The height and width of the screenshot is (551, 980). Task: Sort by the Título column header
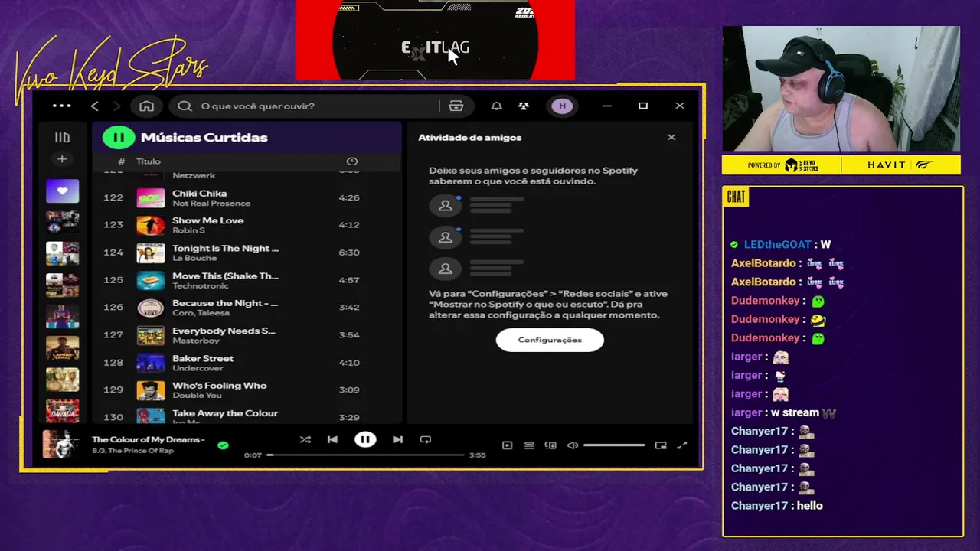pos(149,161)
